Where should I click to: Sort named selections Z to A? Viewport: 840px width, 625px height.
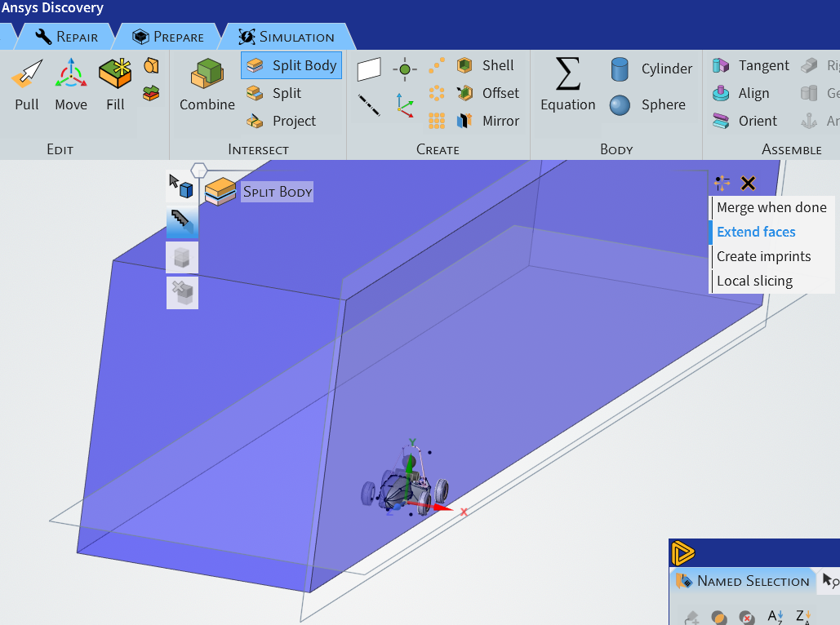803,617
